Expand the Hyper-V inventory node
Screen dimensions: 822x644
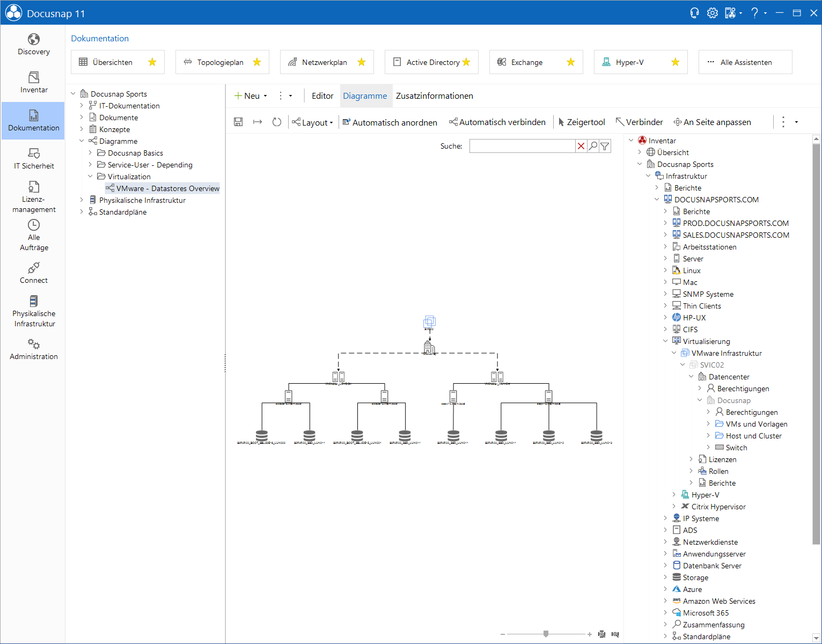tap(674, 495)
